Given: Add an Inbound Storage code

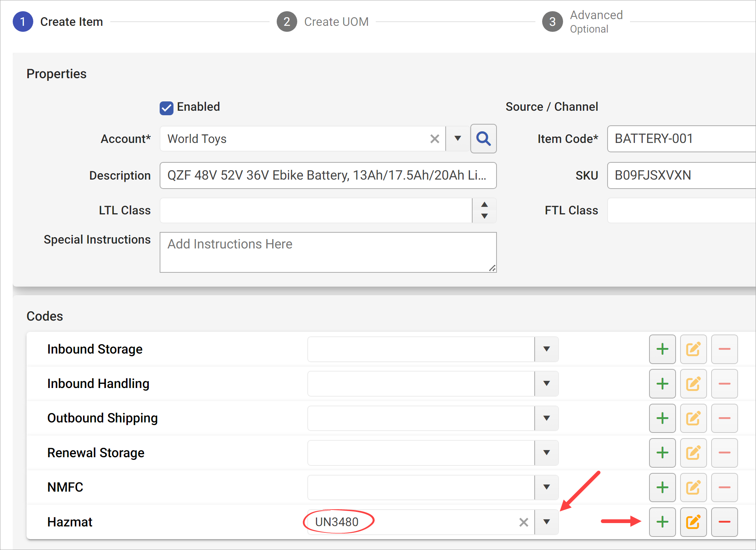Looking at the screenshot, I should [662, 349].
